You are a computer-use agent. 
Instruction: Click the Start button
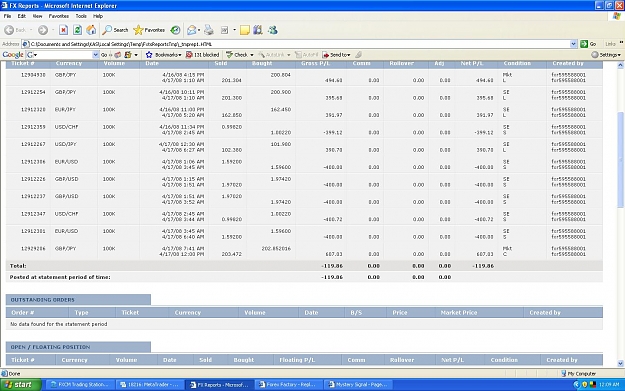tap(21, 385)
